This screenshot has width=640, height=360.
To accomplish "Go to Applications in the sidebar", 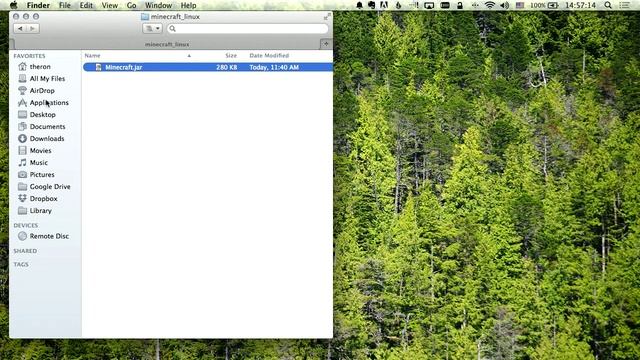I will [49, 102].
